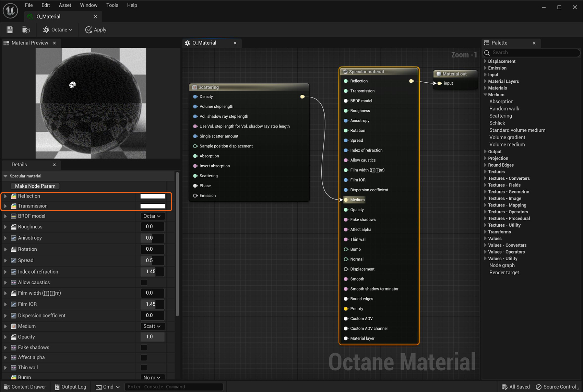Click the Priority pin on Specular material
The width and height of the screenshot is (583, 392).
click(x=346, y=309)
